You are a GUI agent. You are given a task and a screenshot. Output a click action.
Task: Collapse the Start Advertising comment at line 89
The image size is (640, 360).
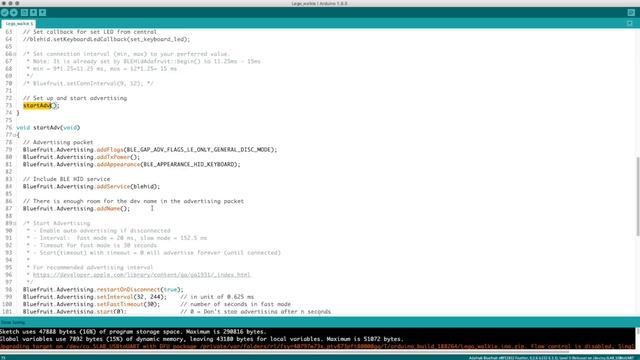[15, 224]
